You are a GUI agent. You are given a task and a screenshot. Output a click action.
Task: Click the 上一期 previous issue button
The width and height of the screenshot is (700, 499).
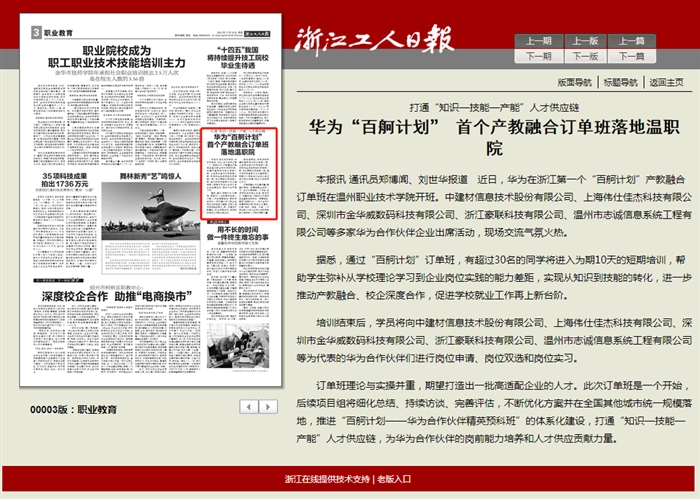[538, 41]
